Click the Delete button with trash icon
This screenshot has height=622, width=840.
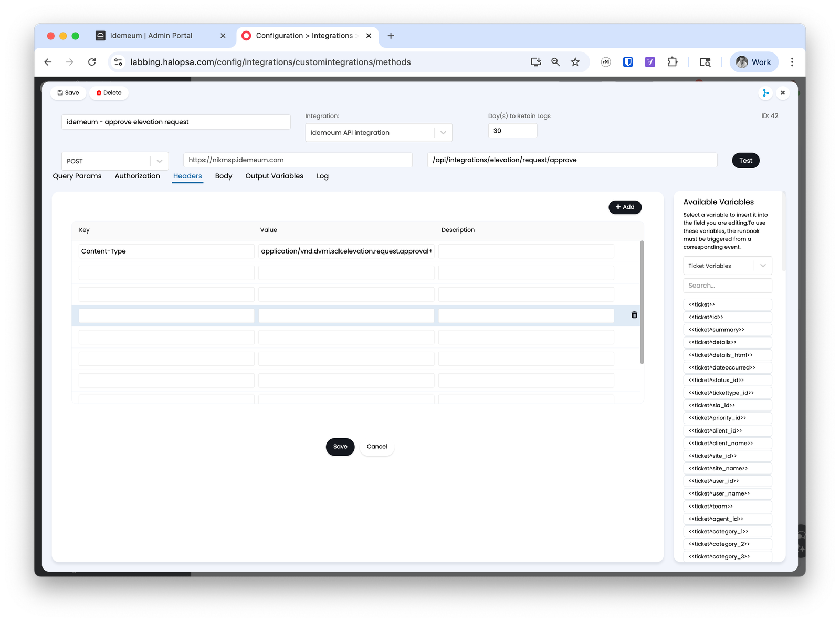[x=109, y=93]
